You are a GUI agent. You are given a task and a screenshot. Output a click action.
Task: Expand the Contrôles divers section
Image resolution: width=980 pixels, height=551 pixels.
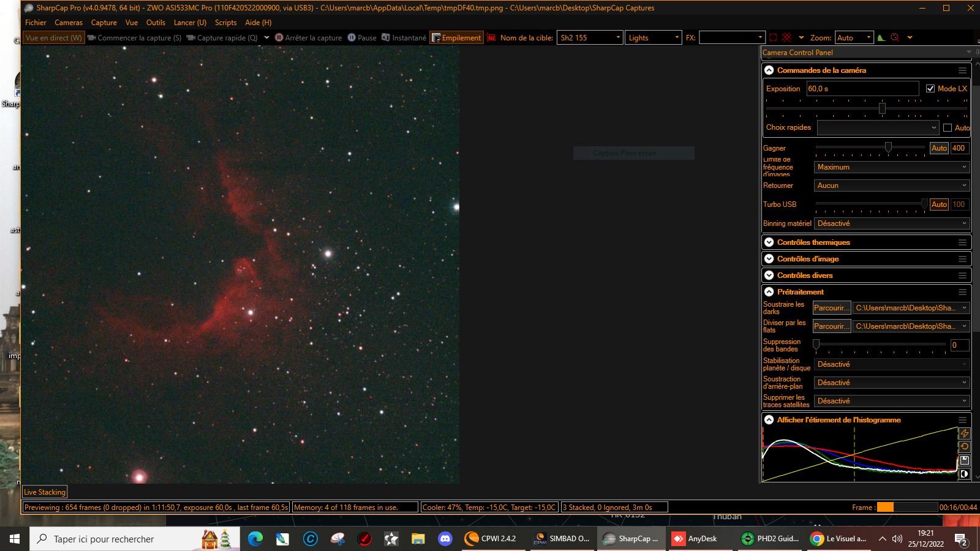[x=769, y=275]
